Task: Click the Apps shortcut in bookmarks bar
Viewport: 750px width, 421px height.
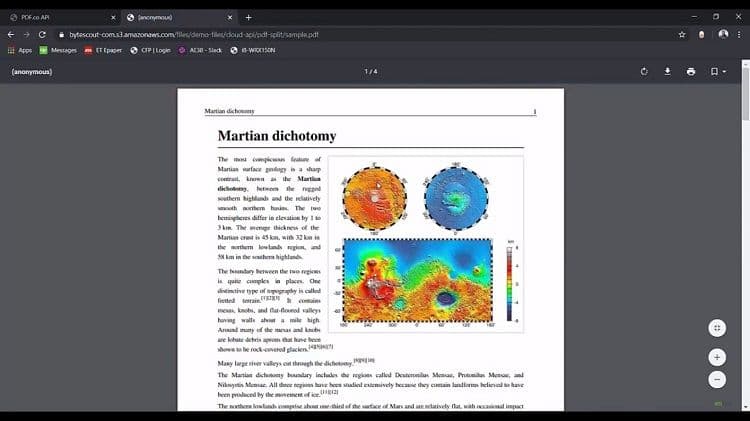Action: [19, 50]
